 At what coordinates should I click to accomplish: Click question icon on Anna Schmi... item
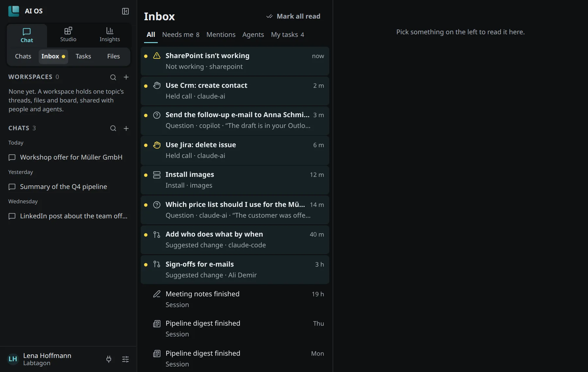pos(157,115)
